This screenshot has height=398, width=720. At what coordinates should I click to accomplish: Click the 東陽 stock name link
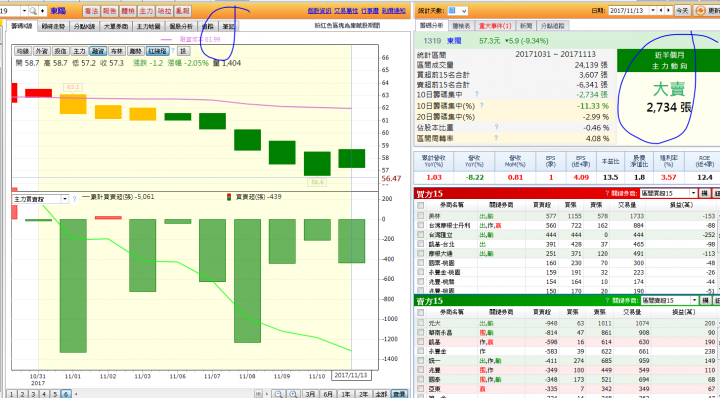[x=454, y=41]
